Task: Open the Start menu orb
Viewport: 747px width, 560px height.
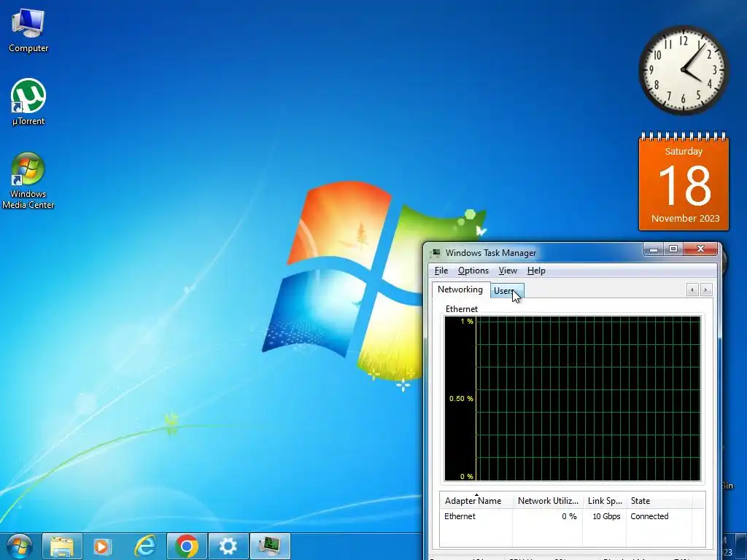Action: [19, 546]
